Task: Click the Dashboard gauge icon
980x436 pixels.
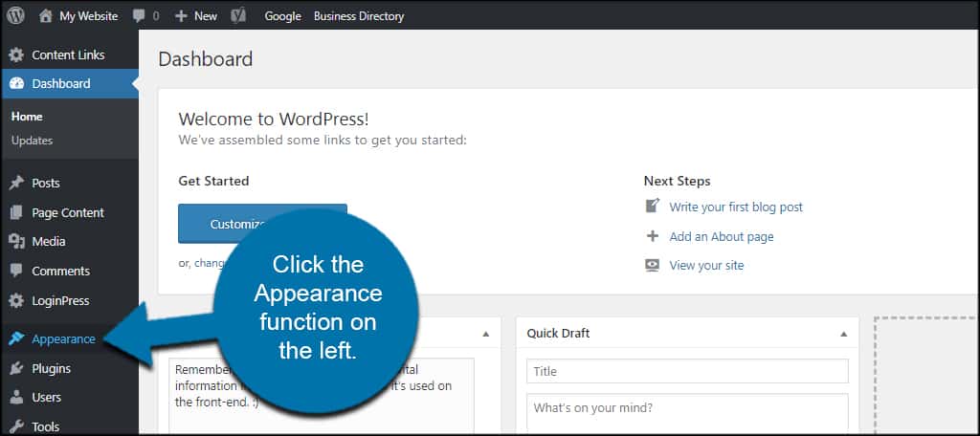Action: 16,84
